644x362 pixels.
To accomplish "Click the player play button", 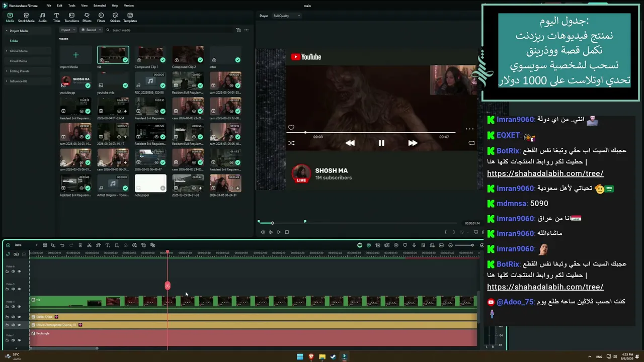I will pos(279,232).
